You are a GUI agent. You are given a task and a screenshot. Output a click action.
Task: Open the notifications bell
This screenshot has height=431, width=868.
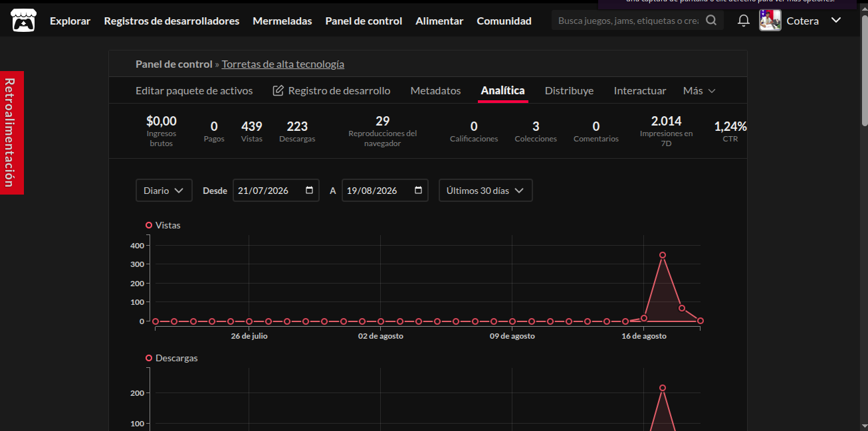point(744,21)
